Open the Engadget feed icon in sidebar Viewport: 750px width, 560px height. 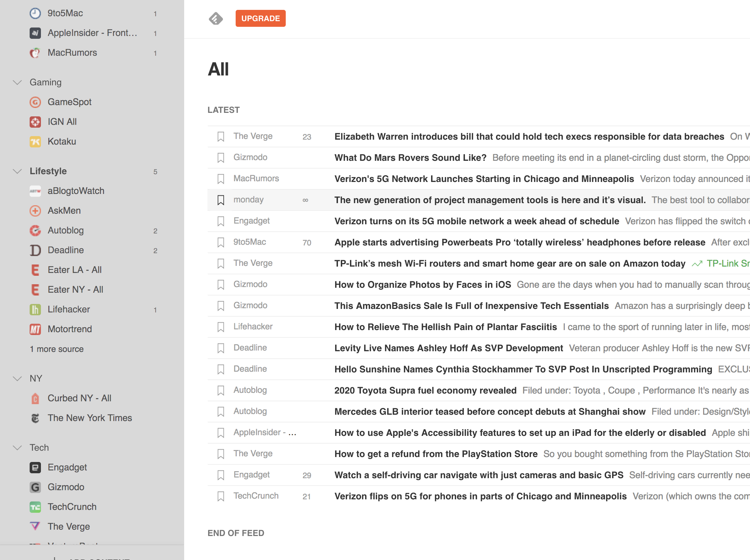coord(35,468)
